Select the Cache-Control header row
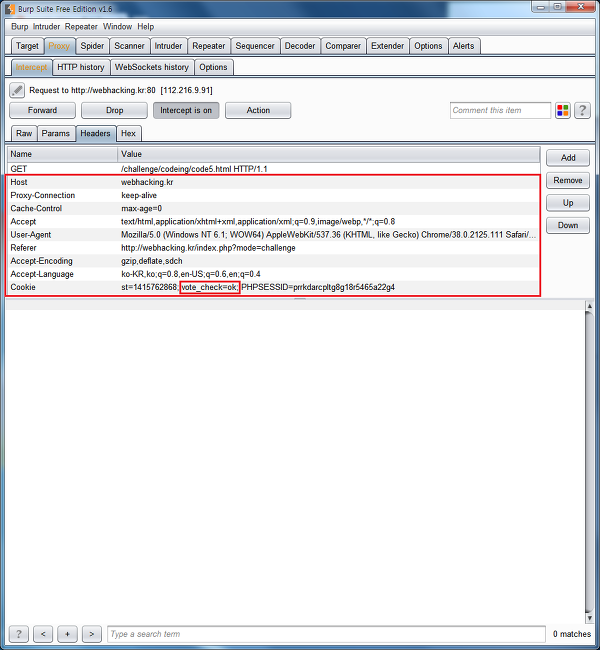The width and height of the screenshot is (600, 650). [274, 209]
